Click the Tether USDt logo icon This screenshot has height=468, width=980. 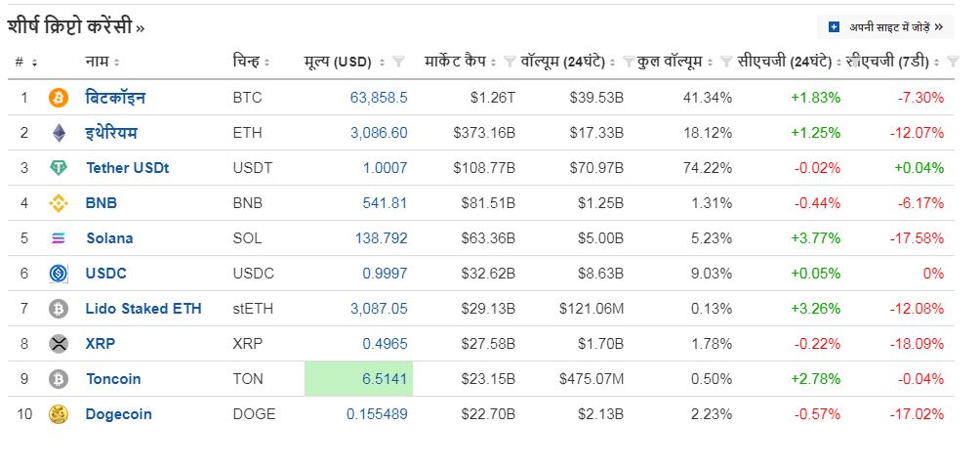click(59, 168)
